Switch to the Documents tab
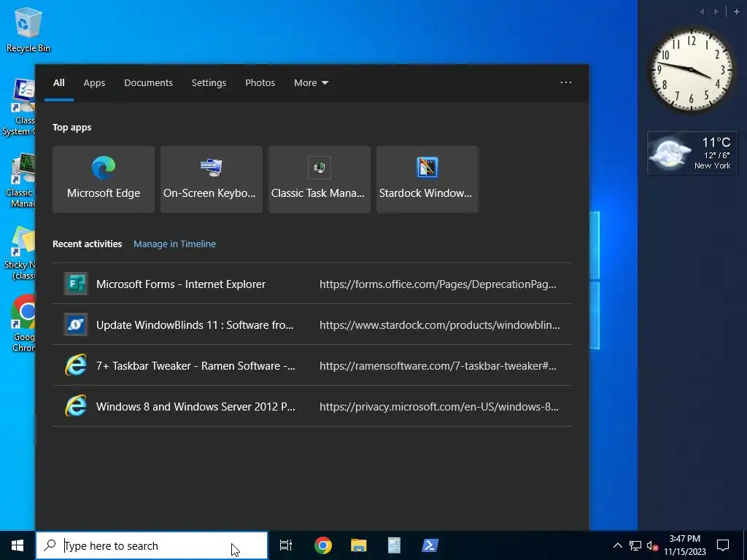Screen dimensions: 747x560 tap(148, 83)
